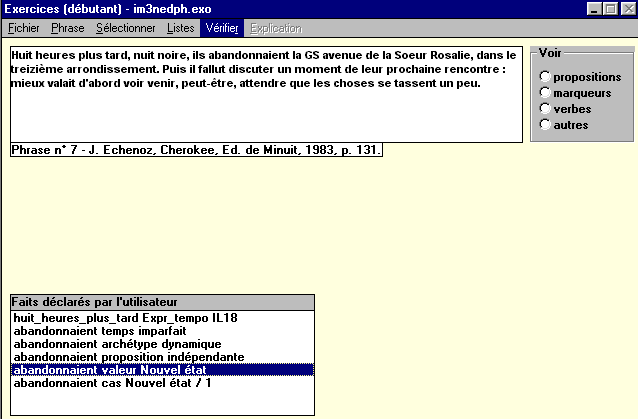Screen dimensions: 638x419
Task: Maximize the Exercices window
Action: (611, 9)
